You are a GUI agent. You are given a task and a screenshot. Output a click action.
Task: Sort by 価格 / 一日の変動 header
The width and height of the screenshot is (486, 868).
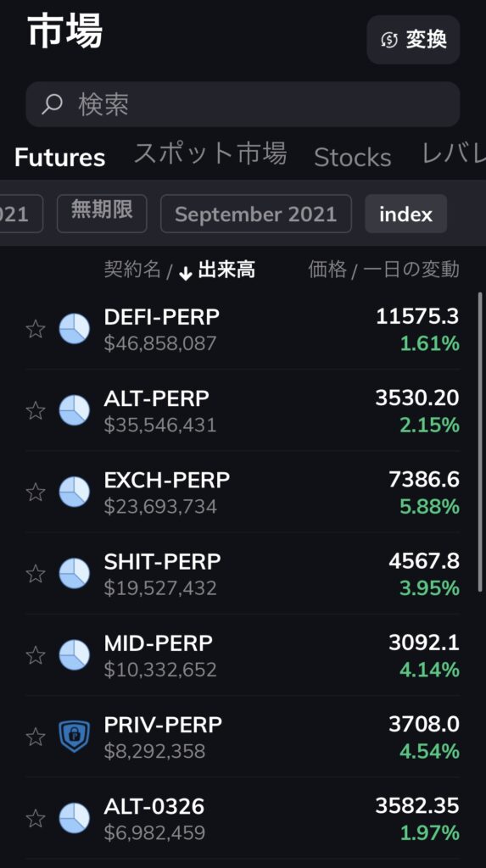383,270
